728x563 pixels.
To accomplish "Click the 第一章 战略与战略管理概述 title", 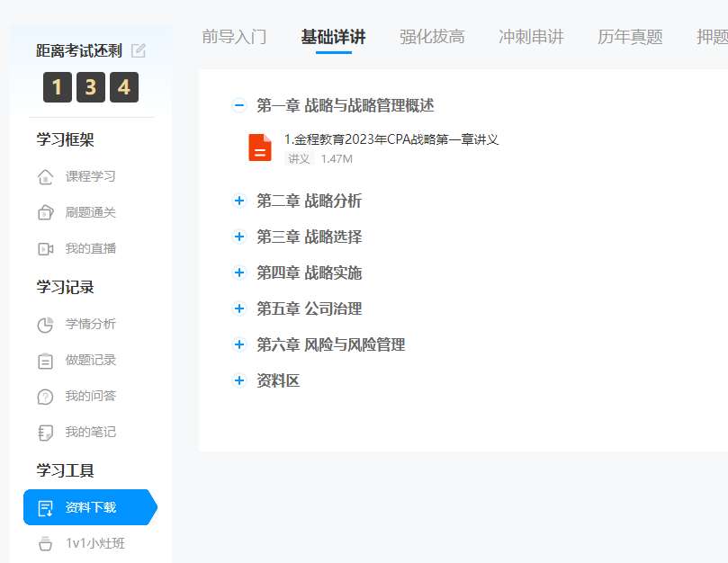I will coord(345,105).
